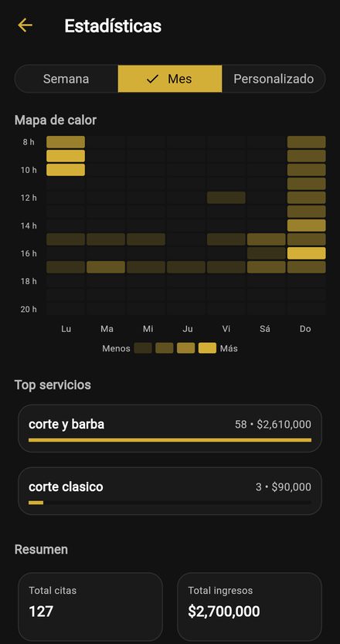Tap the Viernes 12 h heatmap cell
340x644 pixels.
(x=226, y=198)
